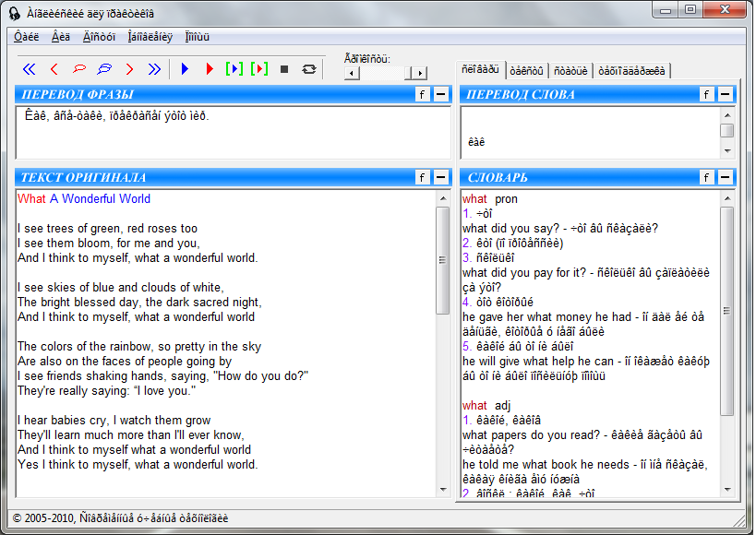Image resolution: width=756 pixels, height=535 pixels.
Task: Collapse the ТЕКСТ ОРИГИНАЛА panel with minus button
Action: pyautogui.click(x=440, y=177)
